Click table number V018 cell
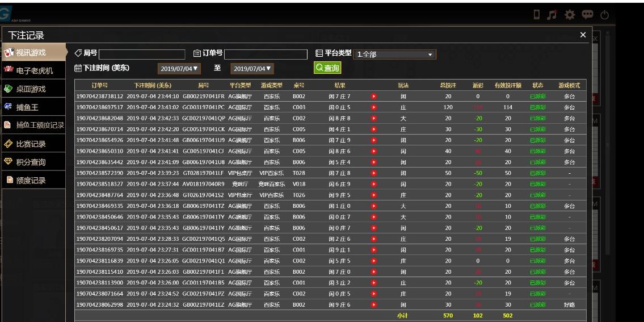The width and height of the screenshot is (644, 322). (299, 184)
